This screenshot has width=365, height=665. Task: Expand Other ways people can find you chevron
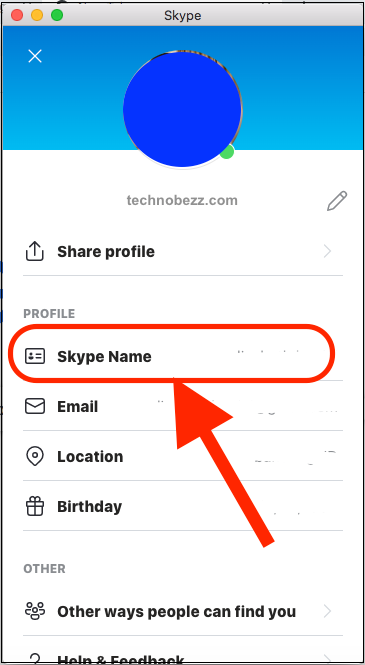tap(327, 612)
